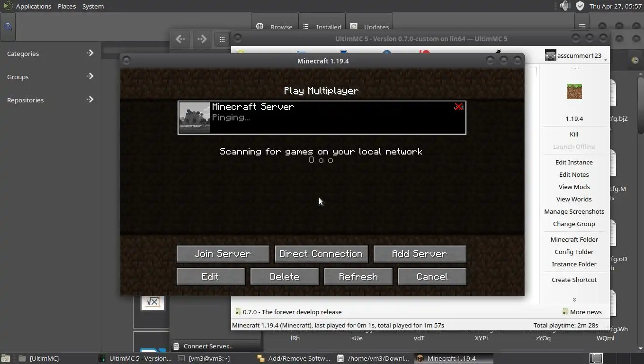The height and width of the screenshot is (364, 644).
Task: Click the show desktop icon in taskbar
Action: click(x=6, y=358)
